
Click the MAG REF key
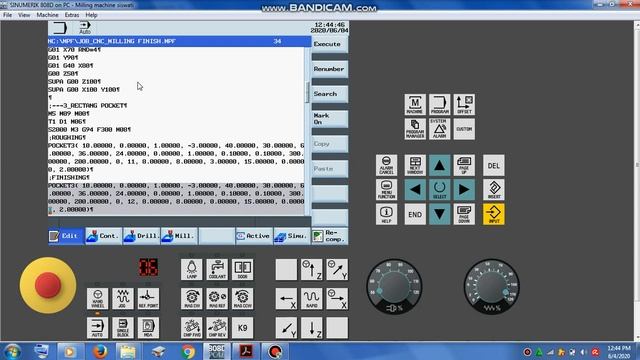click(x=217, y=298)
